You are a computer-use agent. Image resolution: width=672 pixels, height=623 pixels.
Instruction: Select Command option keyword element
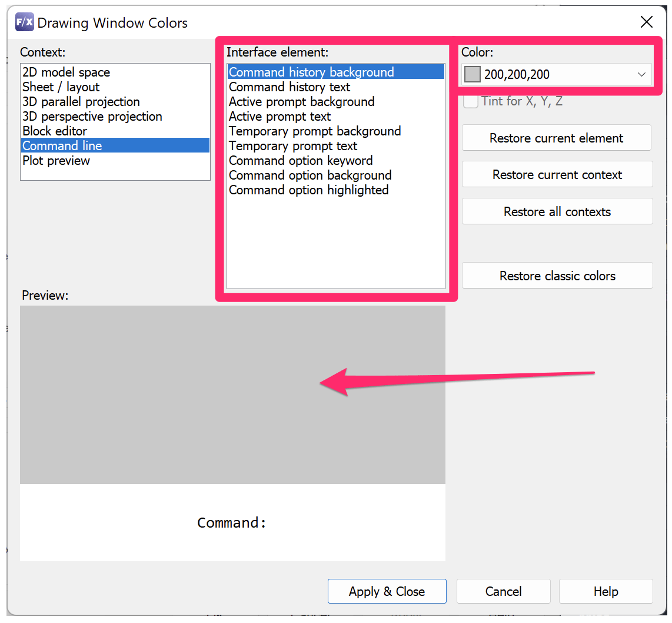301,160
